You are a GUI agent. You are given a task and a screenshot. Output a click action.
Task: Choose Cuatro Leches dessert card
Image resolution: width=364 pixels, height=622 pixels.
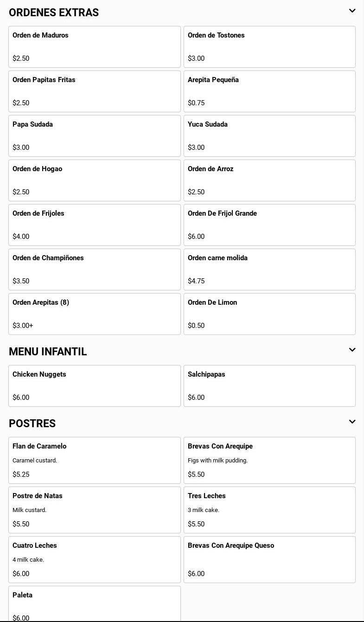pyautogui.click(x=94, y=559)
